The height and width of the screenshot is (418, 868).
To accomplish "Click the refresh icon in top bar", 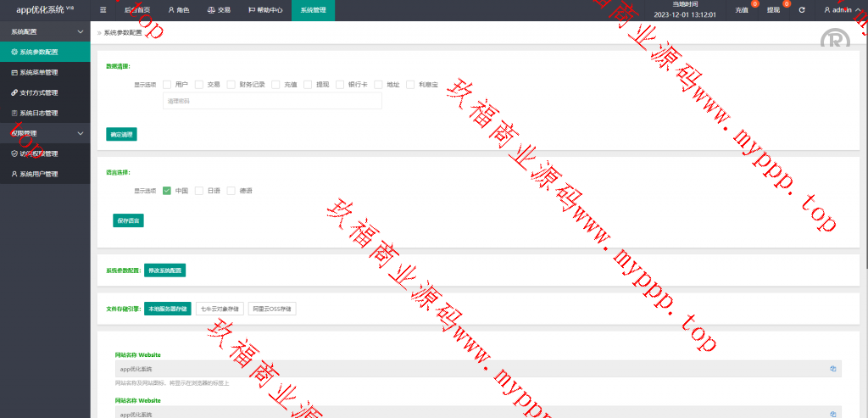I will [801, 10].
